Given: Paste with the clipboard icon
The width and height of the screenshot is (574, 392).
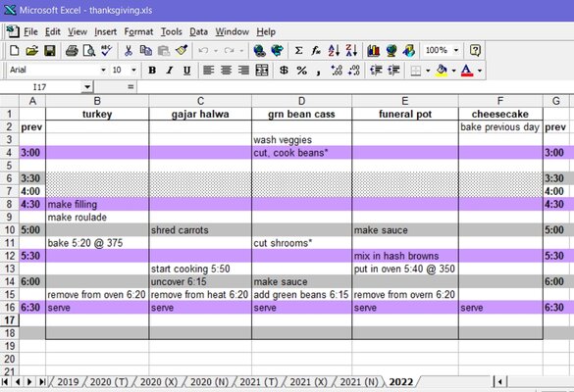Looking at the screenshot, I should (x=164, y=50).
